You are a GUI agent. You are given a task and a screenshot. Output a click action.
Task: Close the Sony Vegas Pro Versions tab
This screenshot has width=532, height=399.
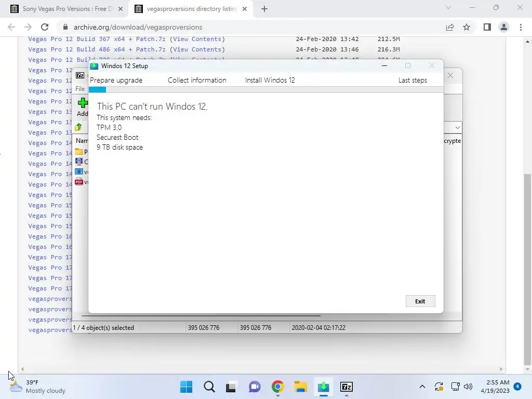click(121, 9)
